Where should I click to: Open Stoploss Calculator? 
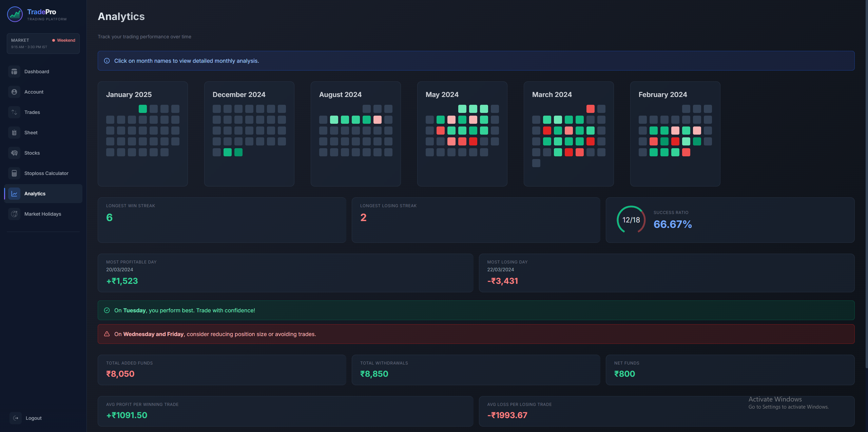click(x=43, y=173)
